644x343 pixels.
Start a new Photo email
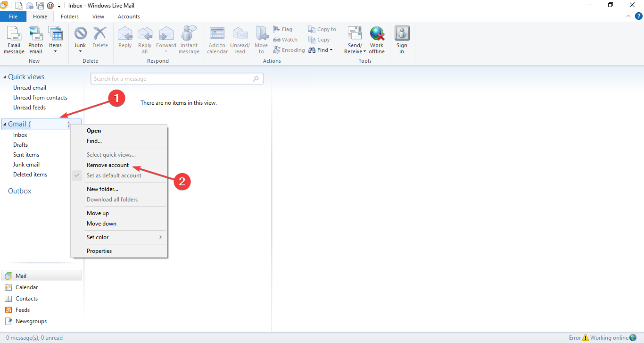36,40
